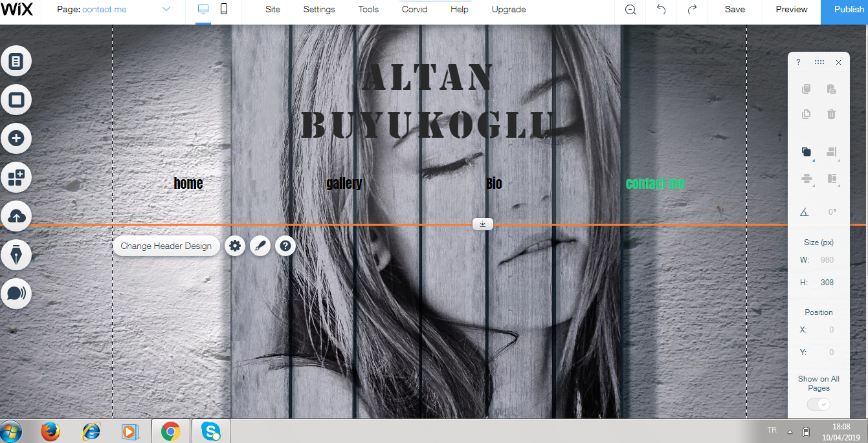The height and width of the screenshot is (443, 868).
Task: Expand the Arrange layers options
Action: coord(807,153)
